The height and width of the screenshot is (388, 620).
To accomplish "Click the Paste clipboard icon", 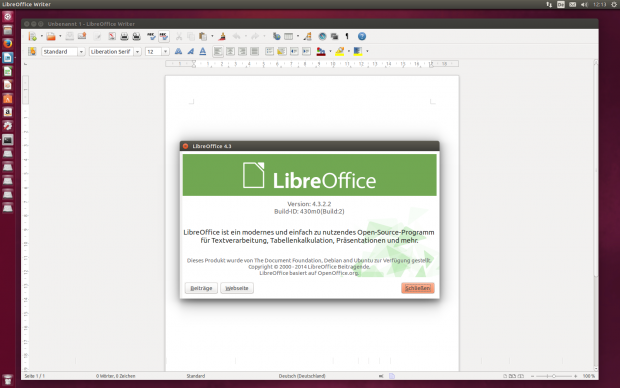I will (x=203, y=36).
